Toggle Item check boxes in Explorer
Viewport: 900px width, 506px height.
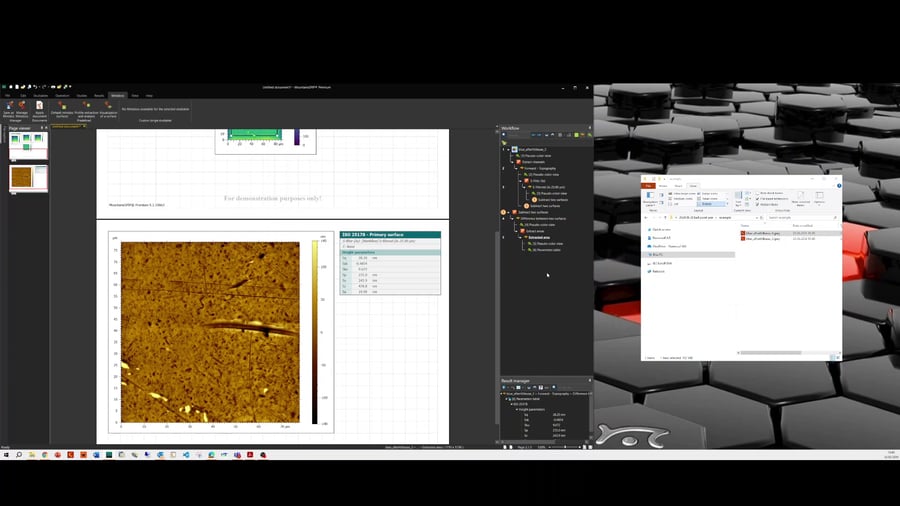point(770,193)
